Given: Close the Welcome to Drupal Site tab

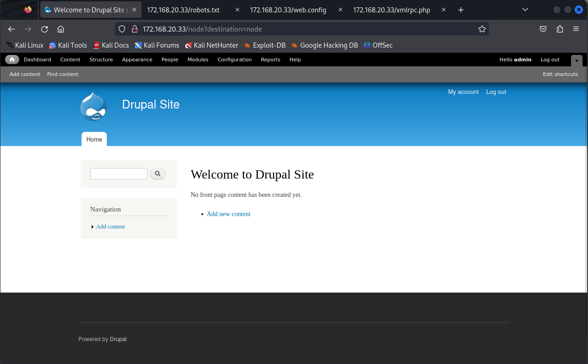Looking at the screenshot, I should 134,10.
